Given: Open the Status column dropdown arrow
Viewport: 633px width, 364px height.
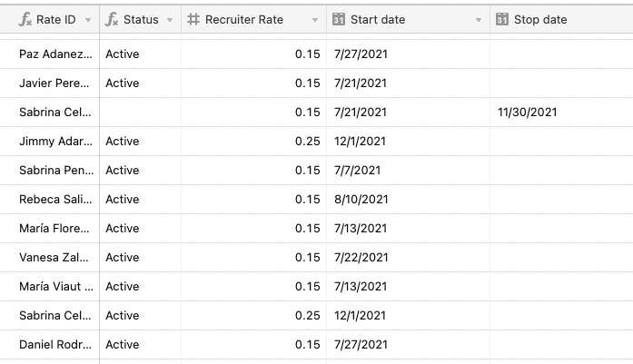Looking at the screenshot, I should point(170,20).
